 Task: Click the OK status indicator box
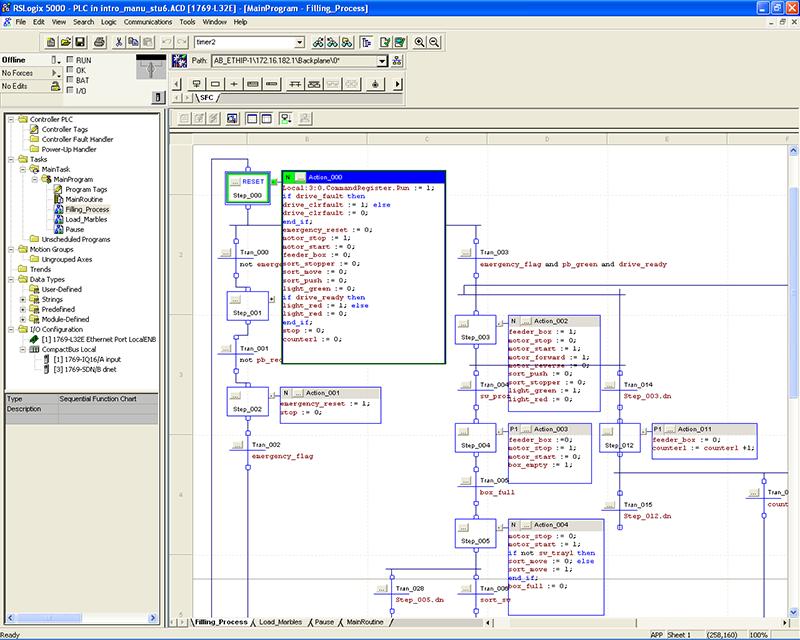pos(70,70)
